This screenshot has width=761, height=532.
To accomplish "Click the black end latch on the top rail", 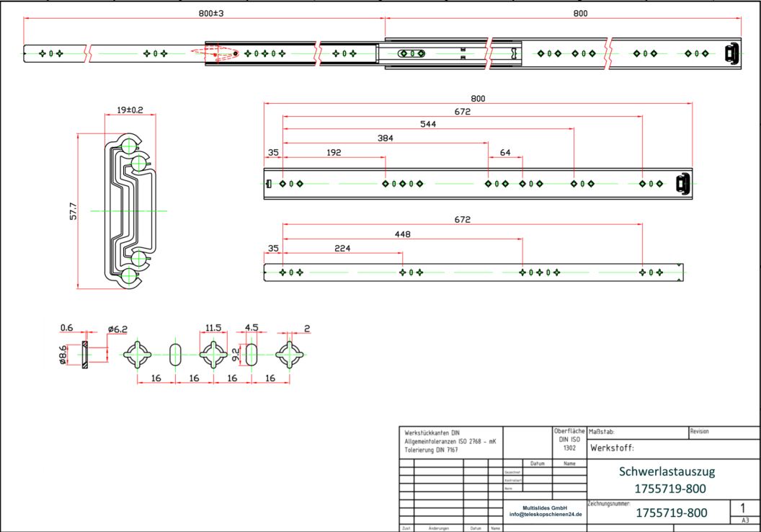I will 731,53.
